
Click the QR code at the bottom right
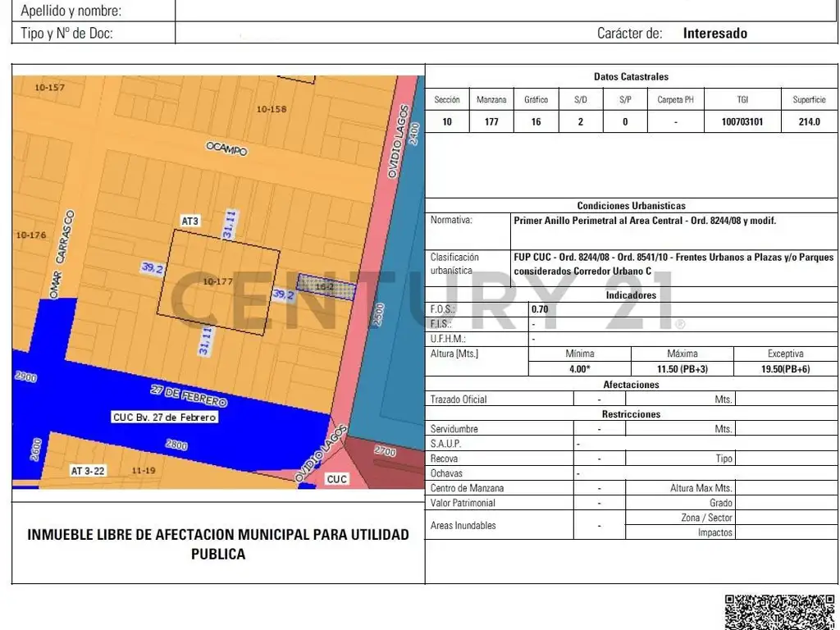point(780,611)
